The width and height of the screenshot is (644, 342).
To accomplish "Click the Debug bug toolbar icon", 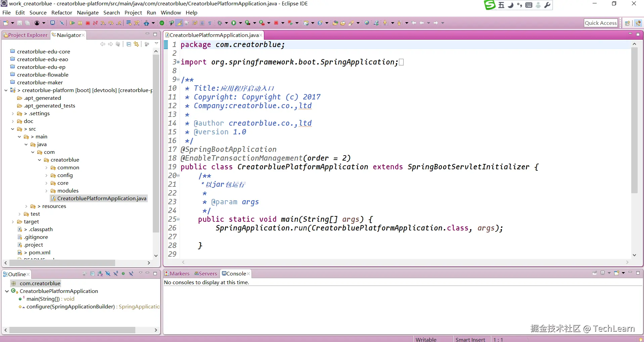I will tap(220, 23).
